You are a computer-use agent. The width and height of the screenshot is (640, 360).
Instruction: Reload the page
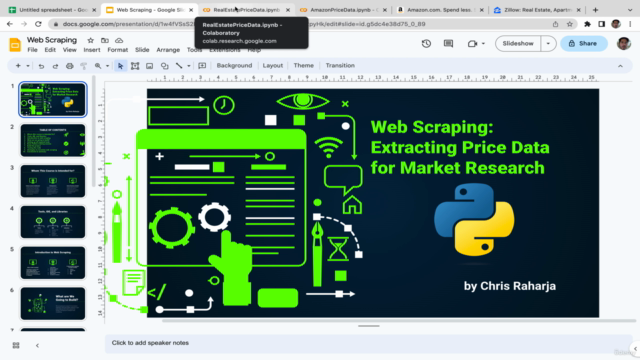(38, 24)
